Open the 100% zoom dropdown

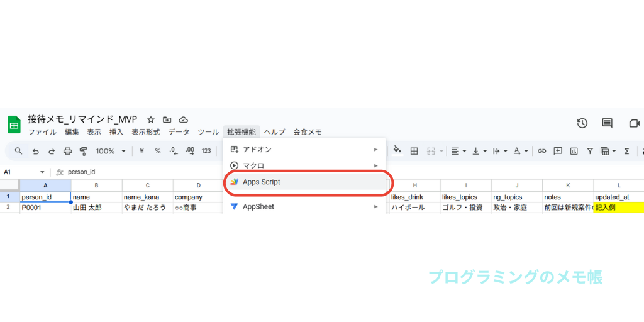[x=110, y=151]
